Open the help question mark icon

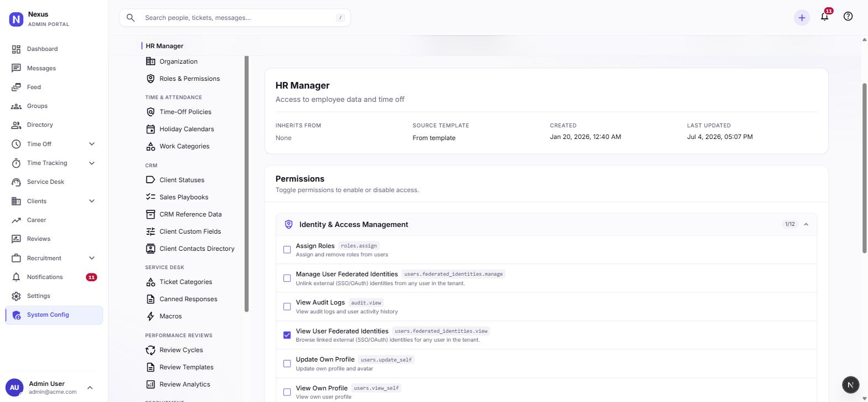[x=848, y=17]
